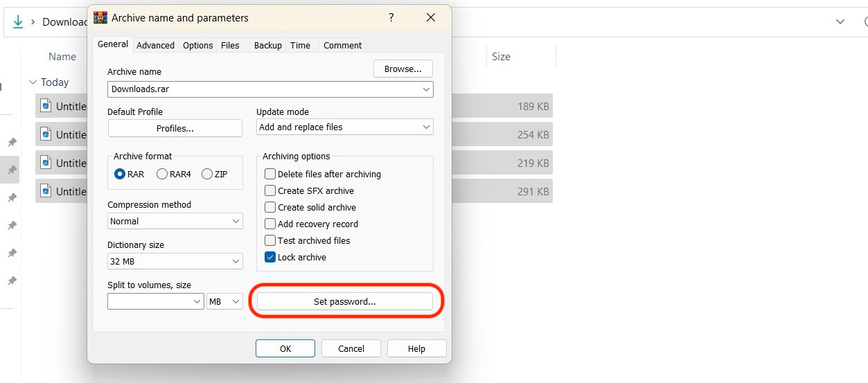The image size is (868, 383).
Task: Open the Update mode dropdown
Action: (x=344, y=127)
